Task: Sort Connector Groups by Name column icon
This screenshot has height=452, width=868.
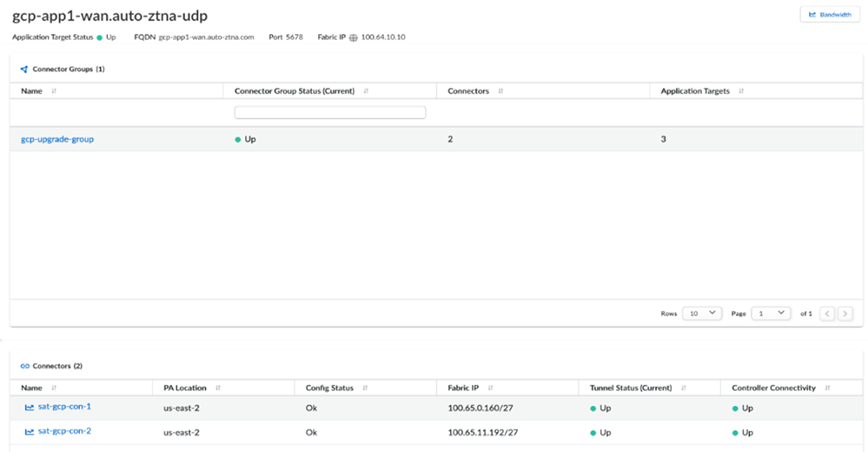Action: pos(54,91)
